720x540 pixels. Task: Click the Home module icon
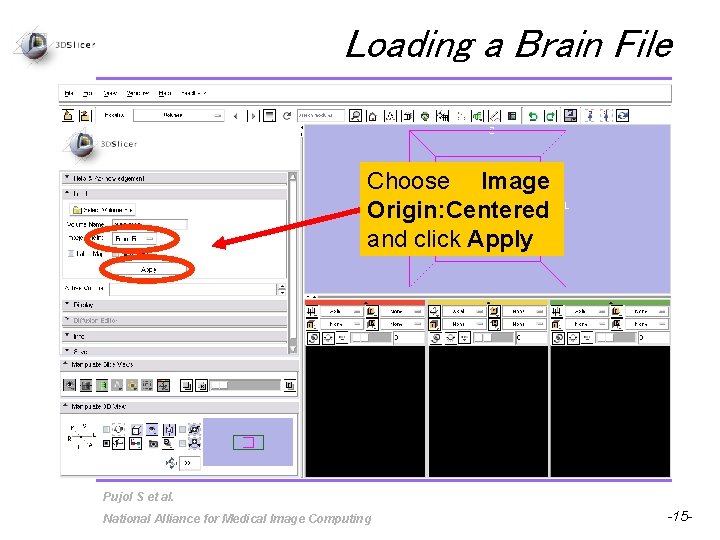[373, 116]
